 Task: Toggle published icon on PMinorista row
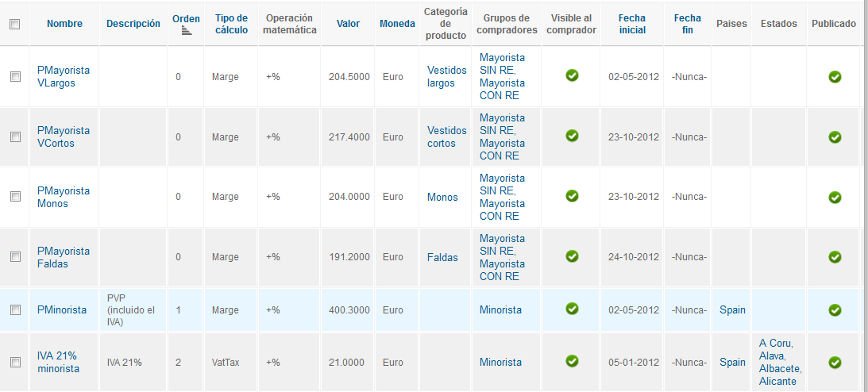(835, 310)
